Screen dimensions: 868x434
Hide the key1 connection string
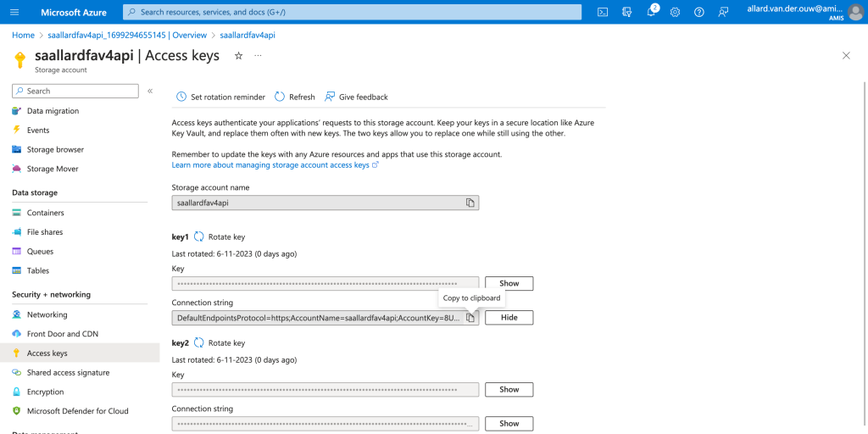click(509, 318)
